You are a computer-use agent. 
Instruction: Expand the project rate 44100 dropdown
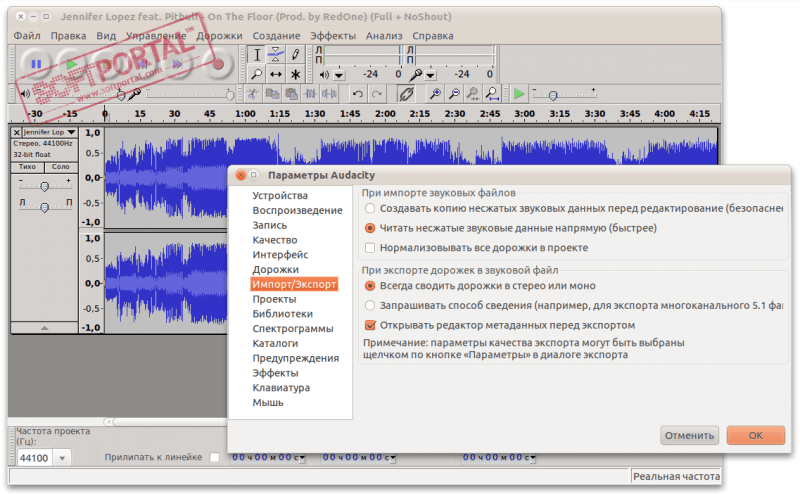coord(61,458)
